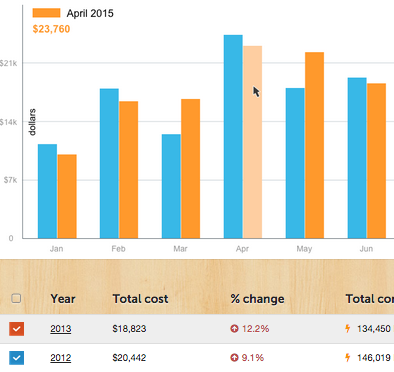Select the highlighted orange April bar

click(x=252, y=142)
